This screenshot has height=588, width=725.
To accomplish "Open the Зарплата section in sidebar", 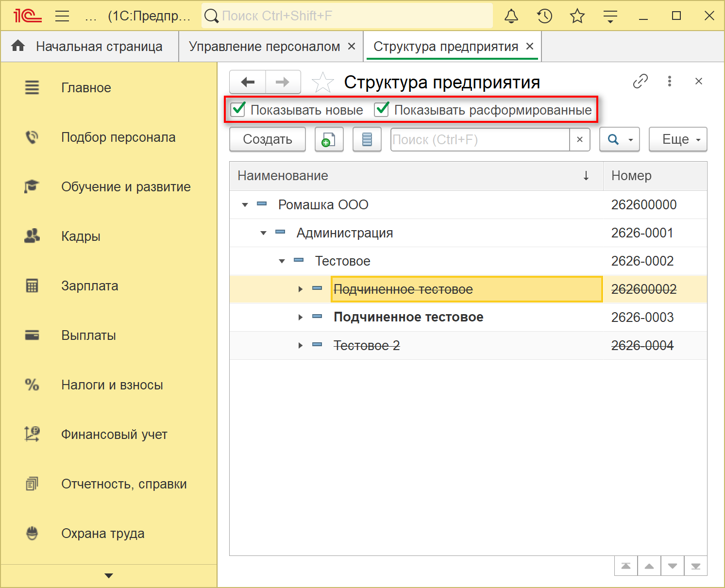I will tap(90, 286).
